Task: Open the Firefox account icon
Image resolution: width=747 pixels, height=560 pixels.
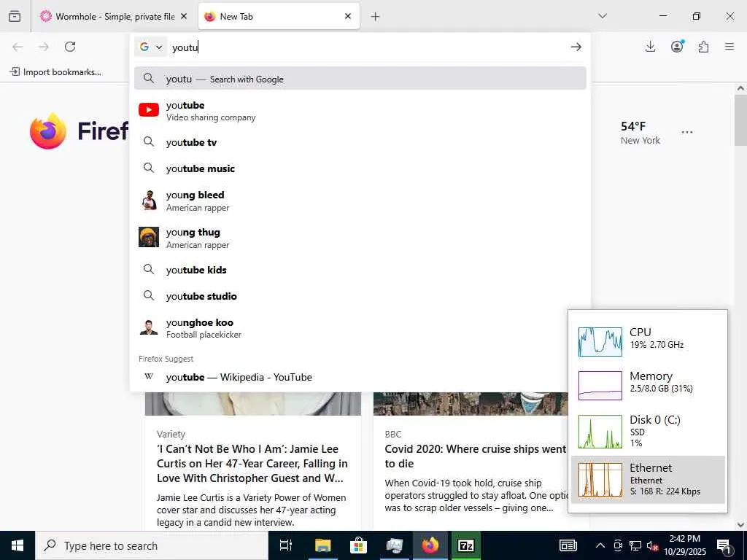Action: [x=677, y=46]
